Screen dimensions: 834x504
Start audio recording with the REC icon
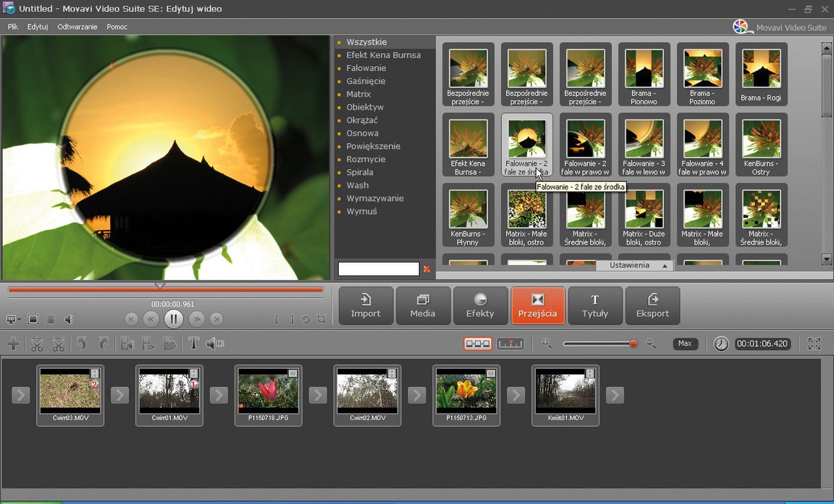(215, 343)
